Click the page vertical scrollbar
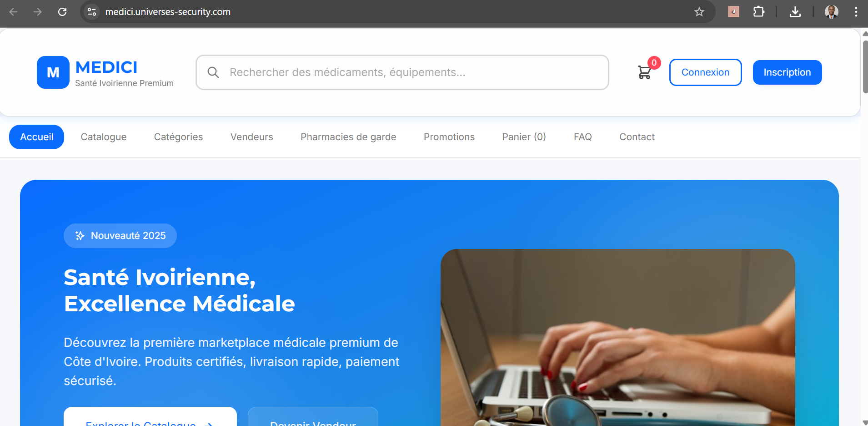The image size is (868, 426). coord(864,67)
